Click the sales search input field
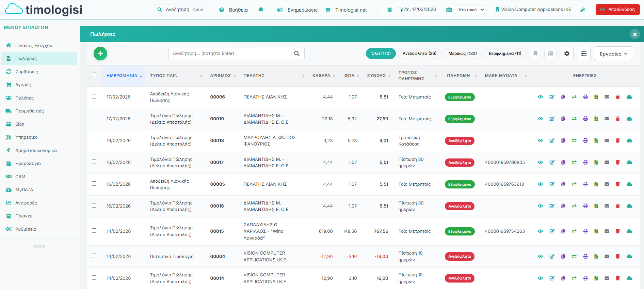Screen dimensions: 644x289 231,54
